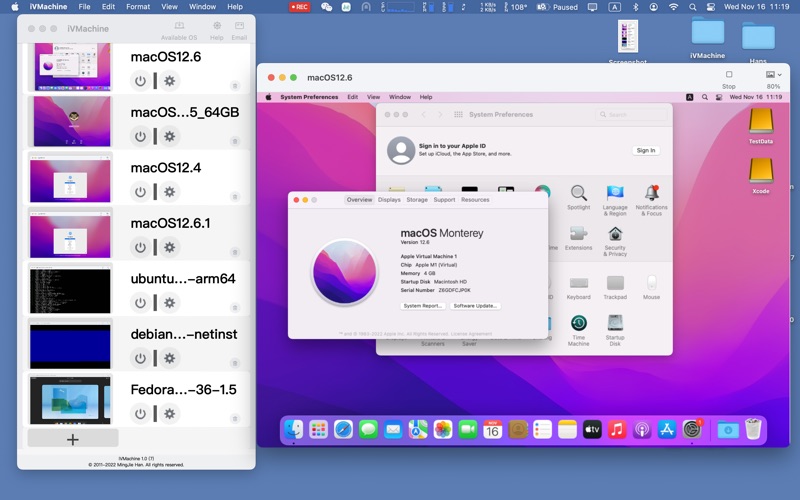This screenshot has height=500, width=800.
Task: Select the ubuntu arm64 VM thumbnail
Action: tap(70, 289)
